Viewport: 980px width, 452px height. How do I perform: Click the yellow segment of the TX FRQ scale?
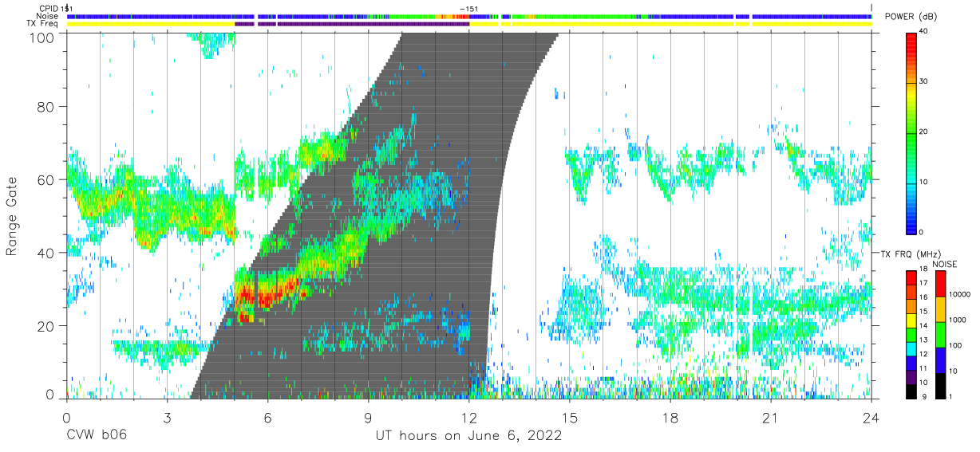[911, 320]
